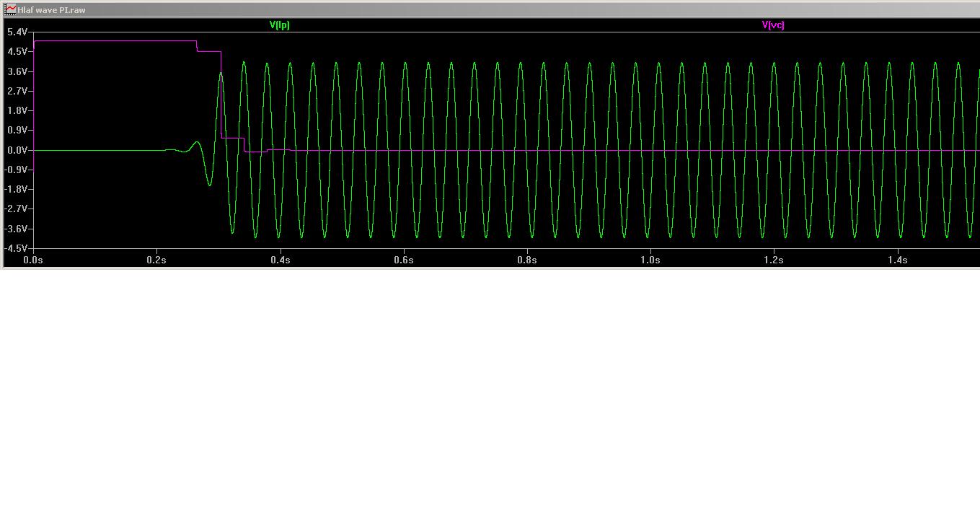Screen dimensions: 980x518
Task: Click the 0.6s time axis label
Action: 403,260
